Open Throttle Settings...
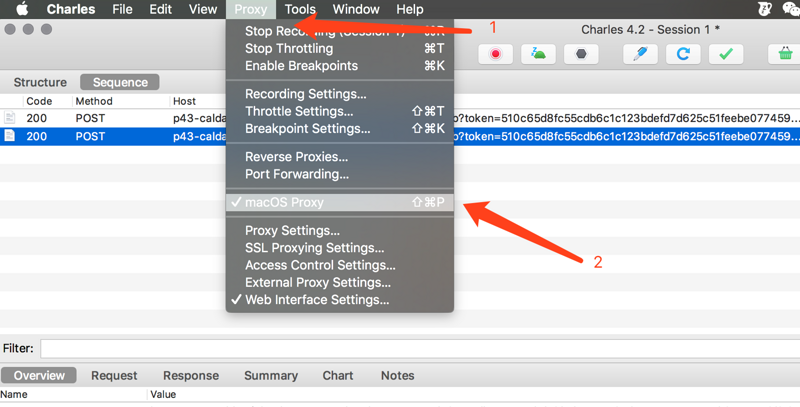800x407 pixels. click(x=340, y=111)
